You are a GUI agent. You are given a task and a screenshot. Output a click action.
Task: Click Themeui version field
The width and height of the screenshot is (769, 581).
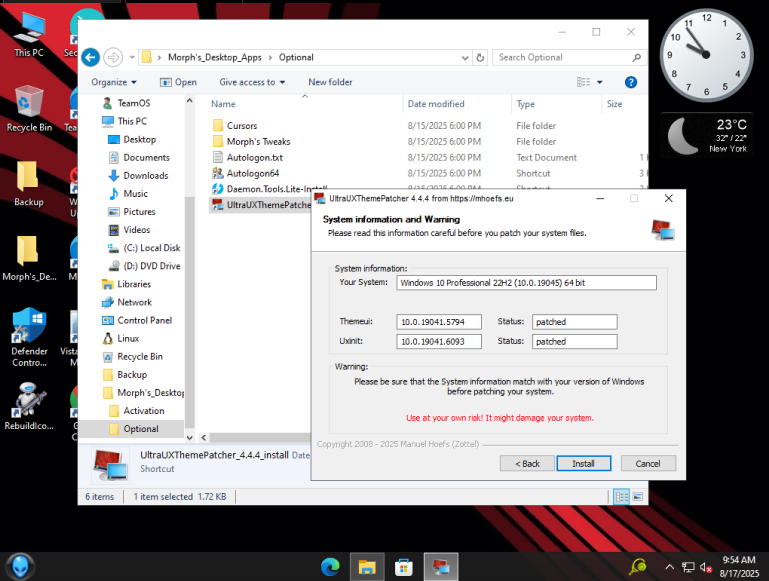(x=439, y=322)
